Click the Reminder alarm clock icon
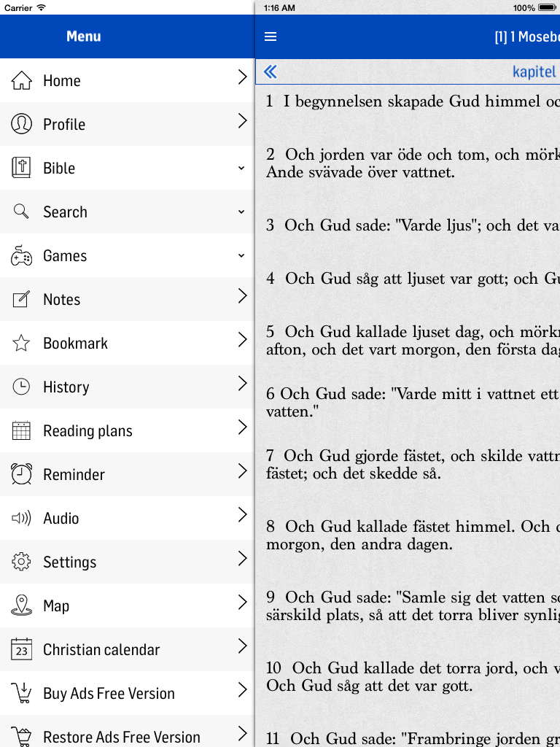The width and height of the screenshot is (560, 747). (x=22, y=474)
